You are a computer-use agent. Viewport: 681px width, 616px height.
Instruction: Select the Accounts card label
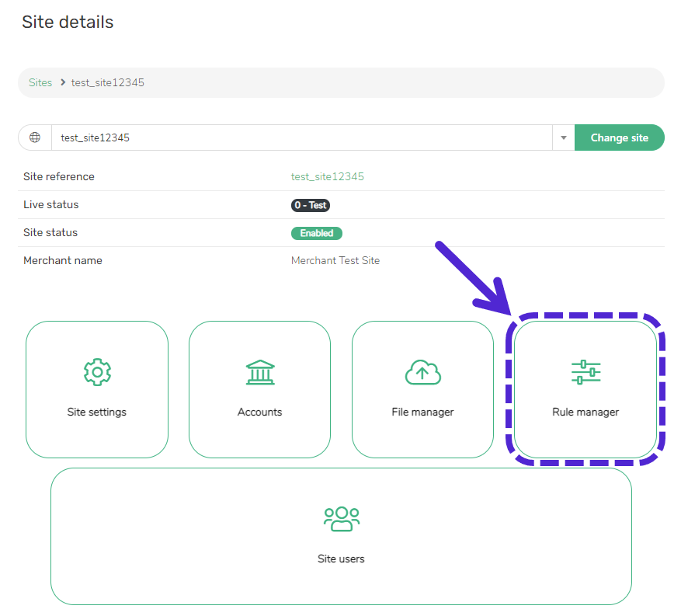(x=259, y=412)
